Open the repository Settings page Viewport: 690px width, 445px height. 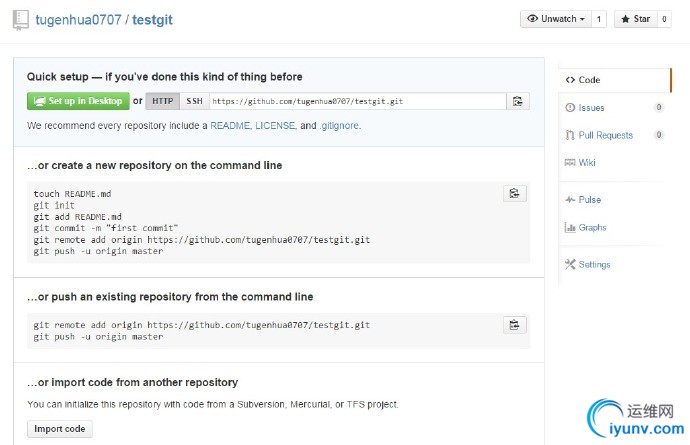[594, 264]
